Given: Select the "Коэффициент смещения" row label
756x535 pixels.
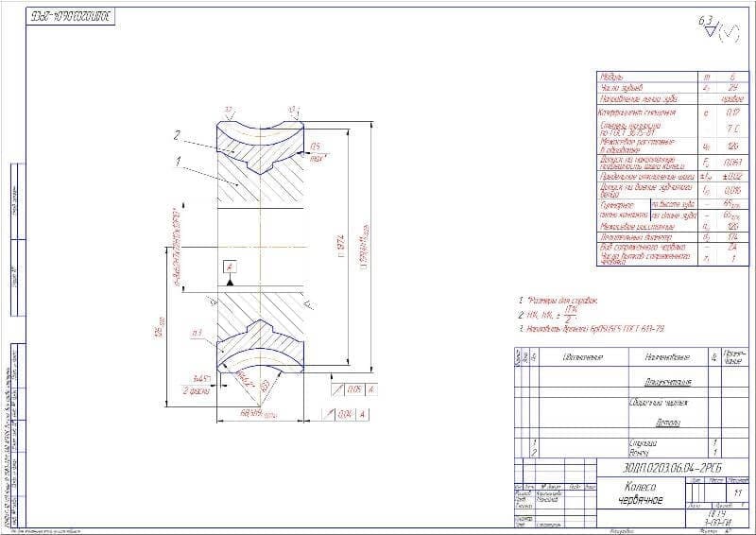Looking at the screenshot, I should [x=636, y=112].
